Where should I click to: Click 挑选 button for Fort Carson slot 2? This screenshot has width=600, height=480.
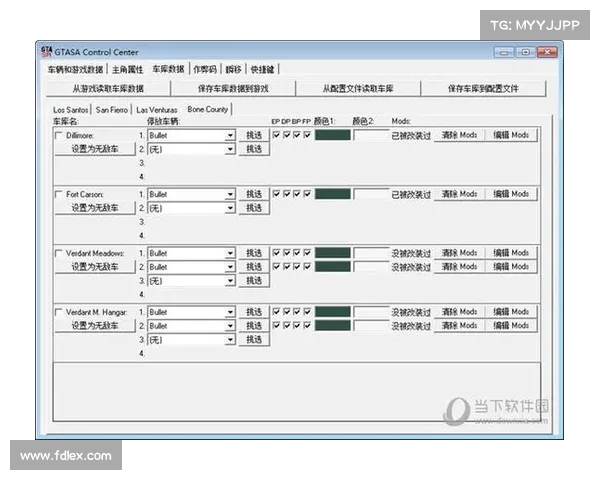click(254, 208)
